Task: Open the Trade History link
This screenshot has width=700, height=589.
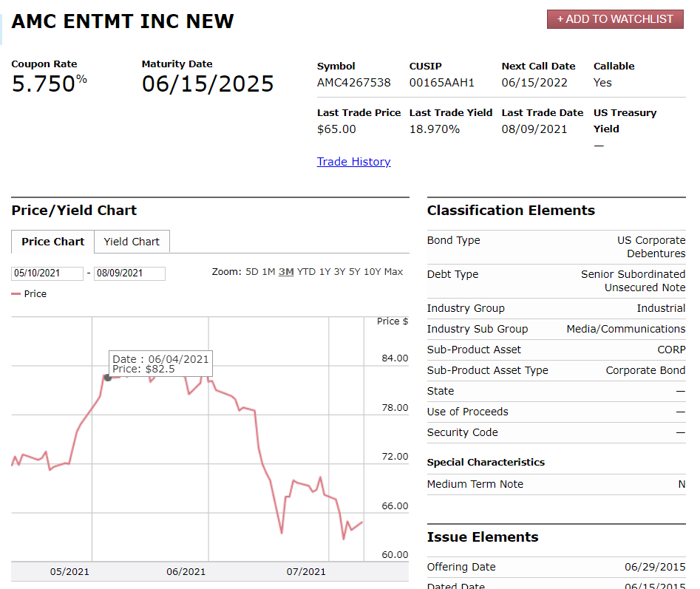Action: point(353,162)
